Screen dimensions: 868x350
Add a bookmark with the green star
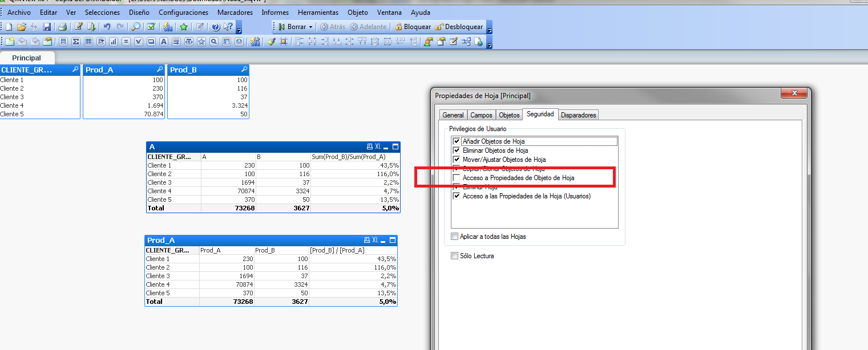coord(184,27)
